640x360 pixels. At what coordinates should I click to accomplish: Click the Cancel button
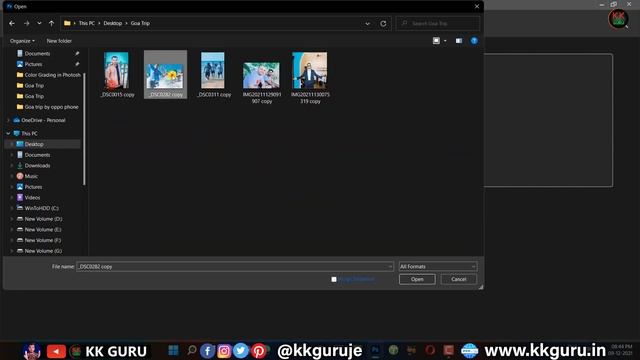pyautogui.click(x=458, y=279)
